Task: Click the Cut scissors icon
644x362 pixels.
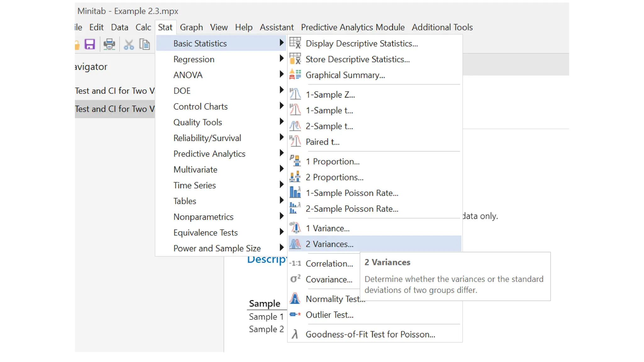Action: click(x=129, y=45)
